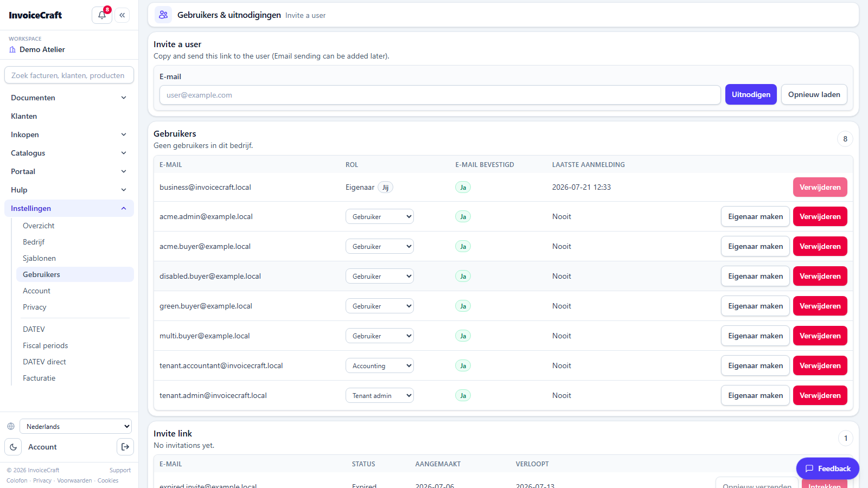This screenshot has width=868, height=488.
Task: Expand the Catalogus section
Action: [69, 153]
